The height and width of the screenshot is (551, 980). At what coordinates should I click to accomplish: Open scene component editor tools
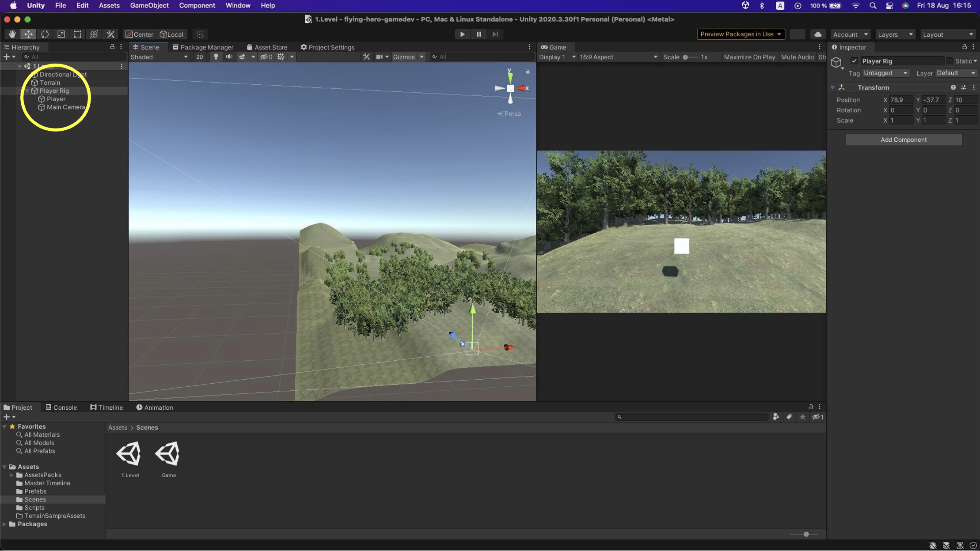(x=366, y=57)
